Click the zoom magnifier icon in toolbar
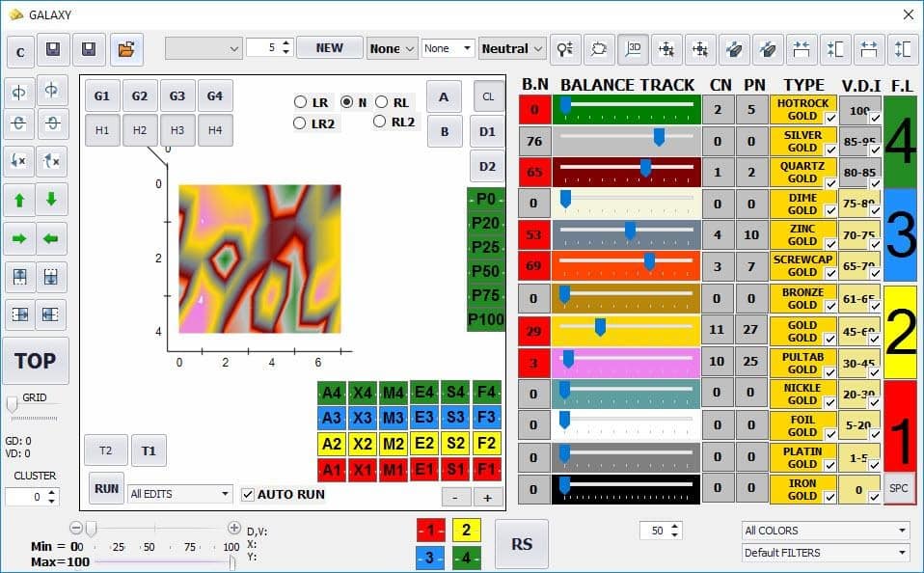Viewport: 924px width, 573px height. (x=565, y=48)
